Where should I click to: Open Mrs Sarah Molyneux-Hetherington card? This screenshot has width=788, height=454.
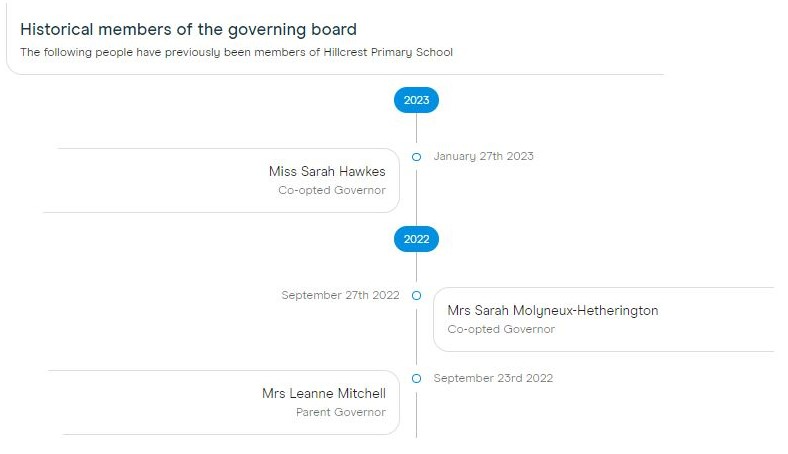coord(604,319)
